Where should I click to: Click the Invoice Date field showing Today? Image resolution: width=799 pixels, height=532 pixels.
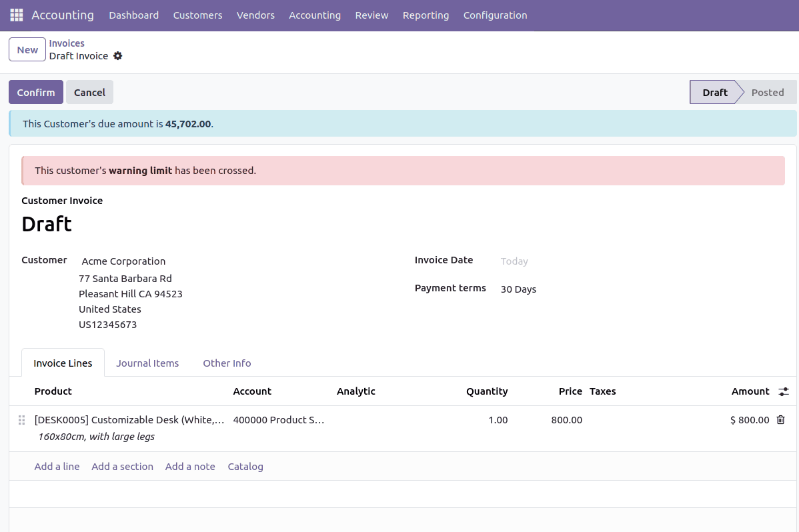coord(514,261)
